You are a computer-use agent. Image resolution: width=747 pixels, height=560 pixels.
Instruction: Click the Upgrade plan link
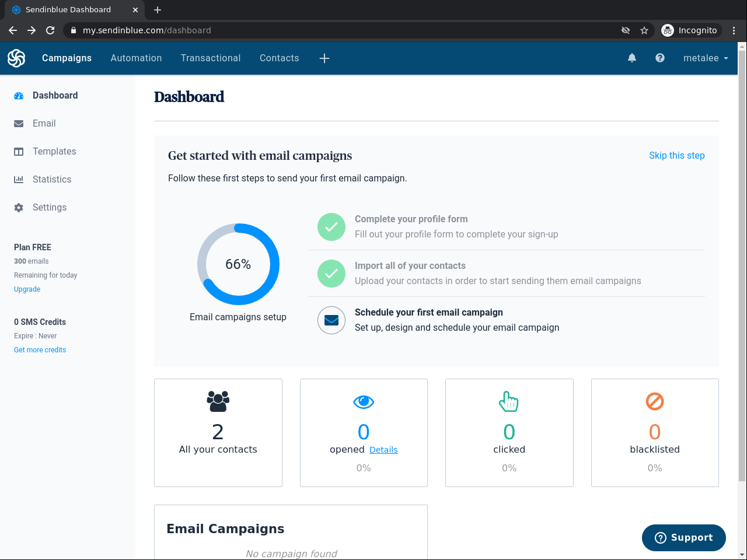click(x=27, y=289)
